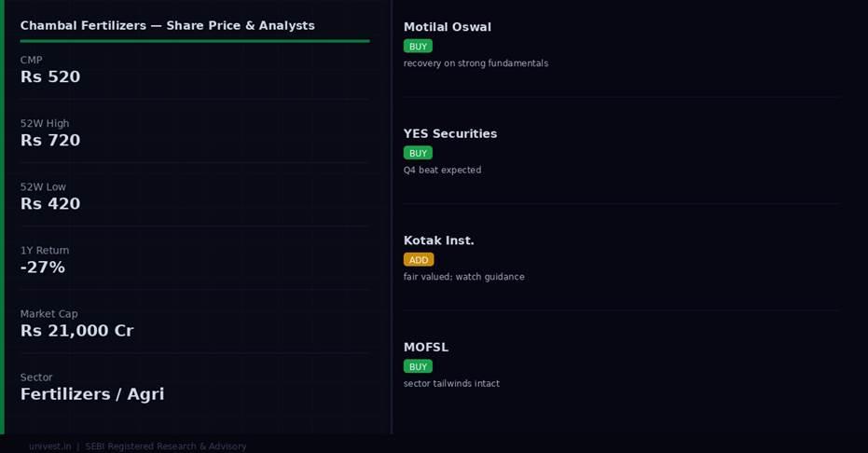This screenshot has height=453, width=868.
Task: Select the Motilal Oswal analyst heading
Action: pos(448,27)
